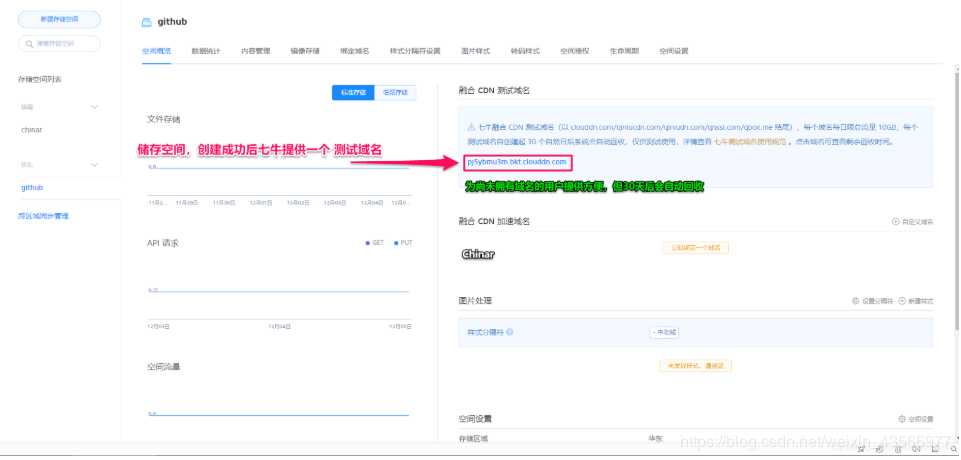Open the 跨区域同步管理 link
This screenshot has height=460, width=961.
pos(44,216)
